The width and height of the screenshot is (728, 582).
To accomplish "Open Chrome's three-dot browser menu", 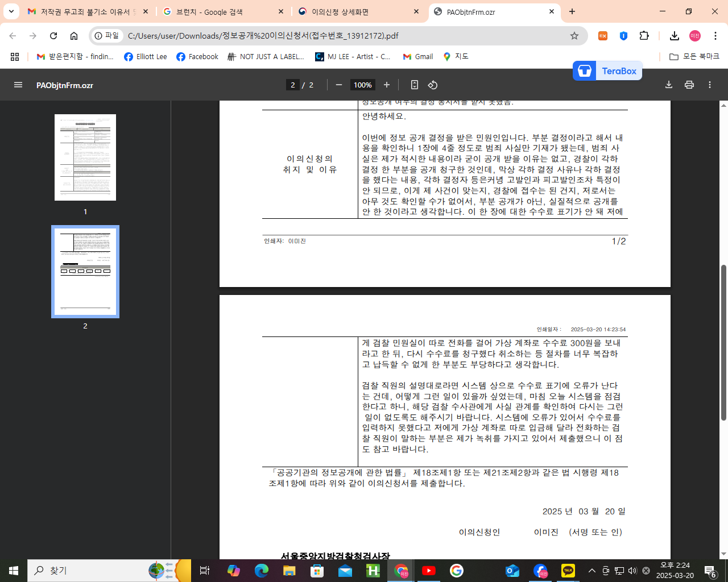I will pos(715,35).
